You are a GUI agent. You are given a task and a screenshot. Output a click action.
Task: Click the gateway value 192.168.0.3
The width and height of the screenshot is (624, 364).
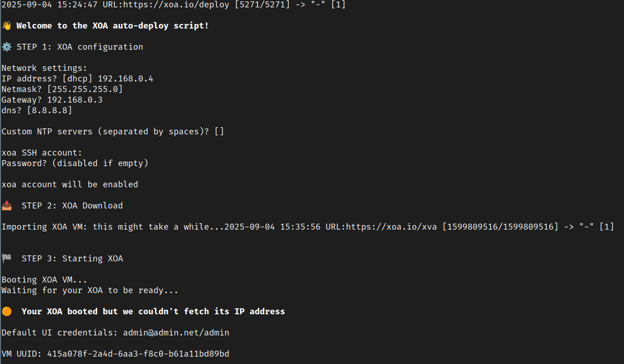(x=75, y=100)
